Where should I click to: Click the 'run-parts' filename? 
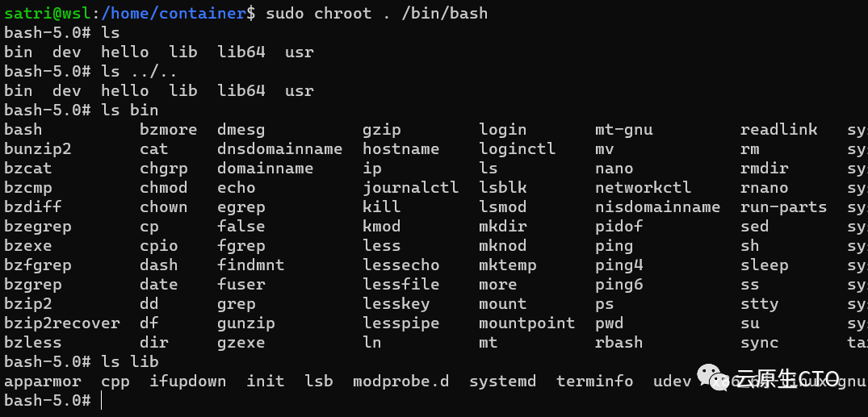(783, 206)
